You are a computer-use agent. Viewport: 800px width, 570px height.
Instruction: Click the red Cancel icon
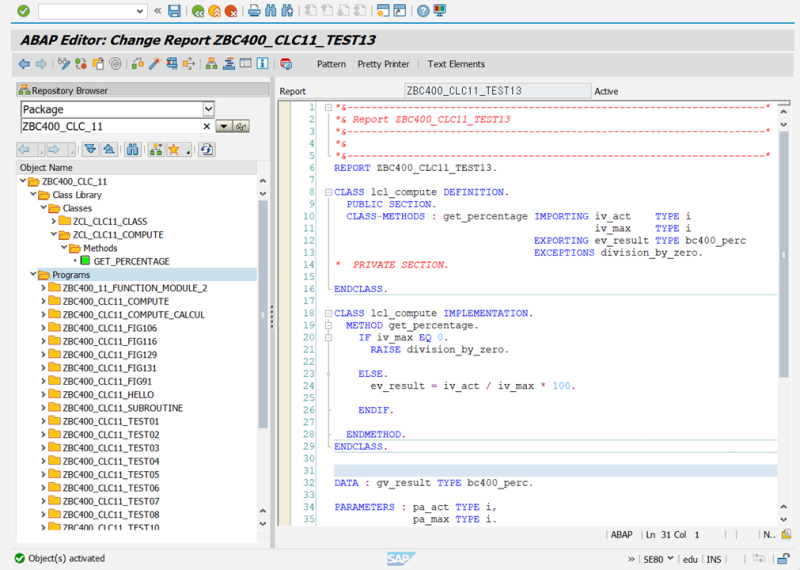click(231, 11)
